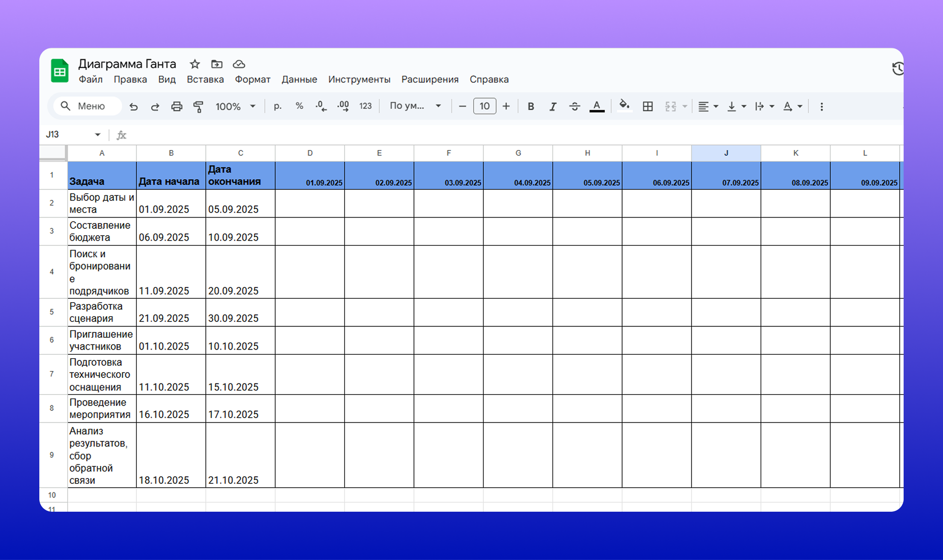Click the redo arrow icon
943x560 pixels.
tap(155, 106)
